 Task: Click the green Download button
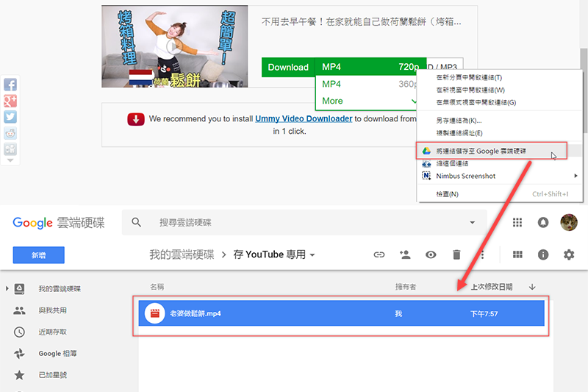coord(288,67)
